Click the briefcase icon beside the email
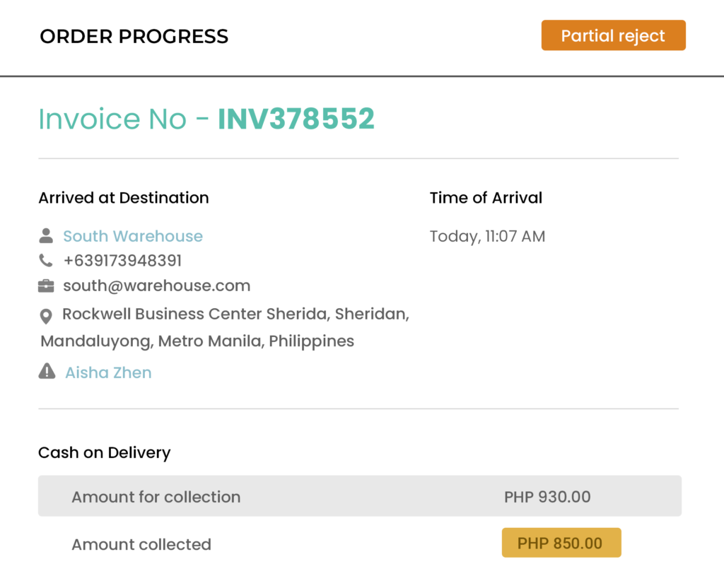 pos(46,286)
